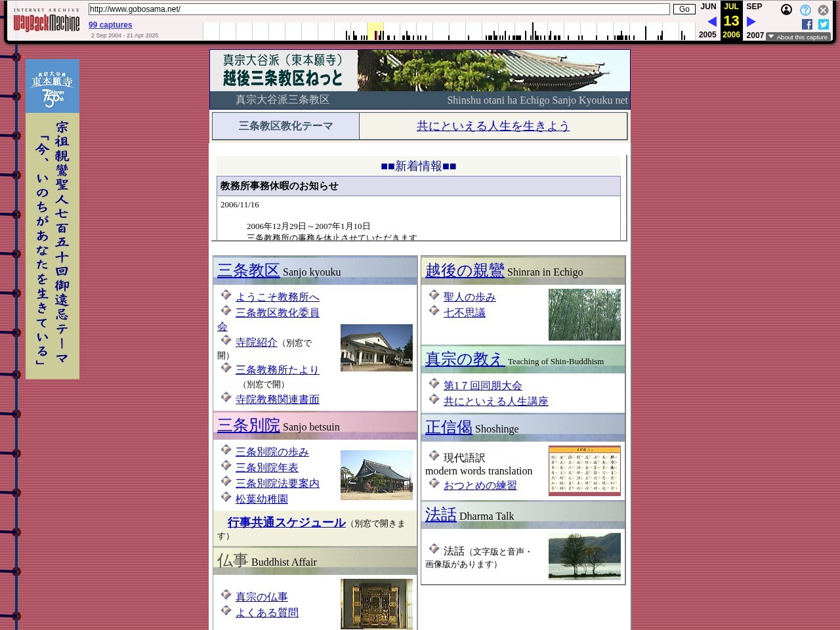
Task: Click the yellow highlighted bar in the capture timeline
Action: (375, 30)
